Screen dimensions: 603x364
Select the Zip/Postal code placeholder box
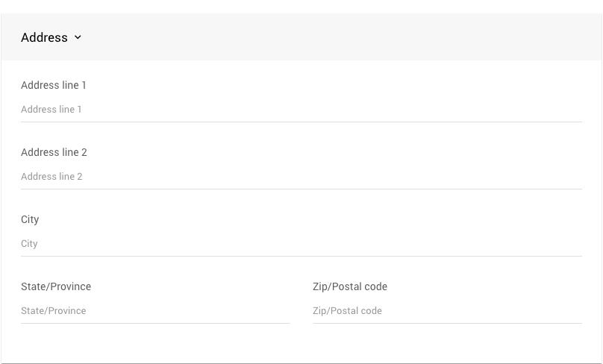tap(347, 311)
